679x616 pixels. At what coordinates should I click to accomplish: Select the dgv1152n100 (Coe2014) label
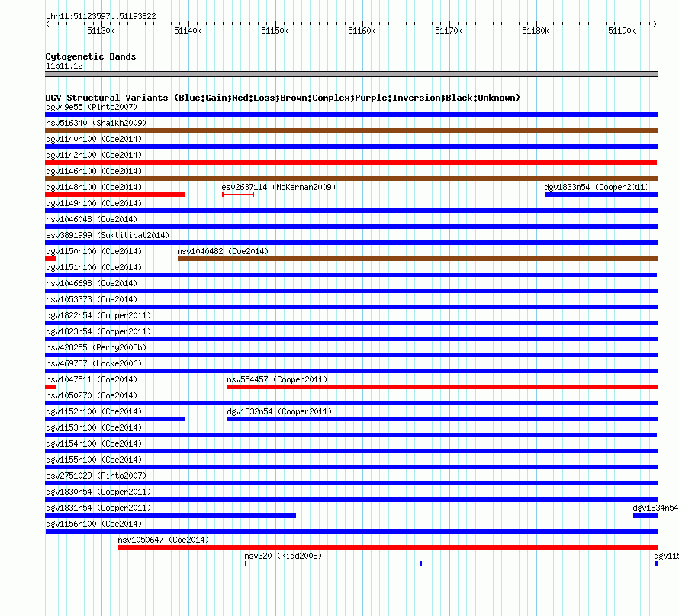pos(94,411)
